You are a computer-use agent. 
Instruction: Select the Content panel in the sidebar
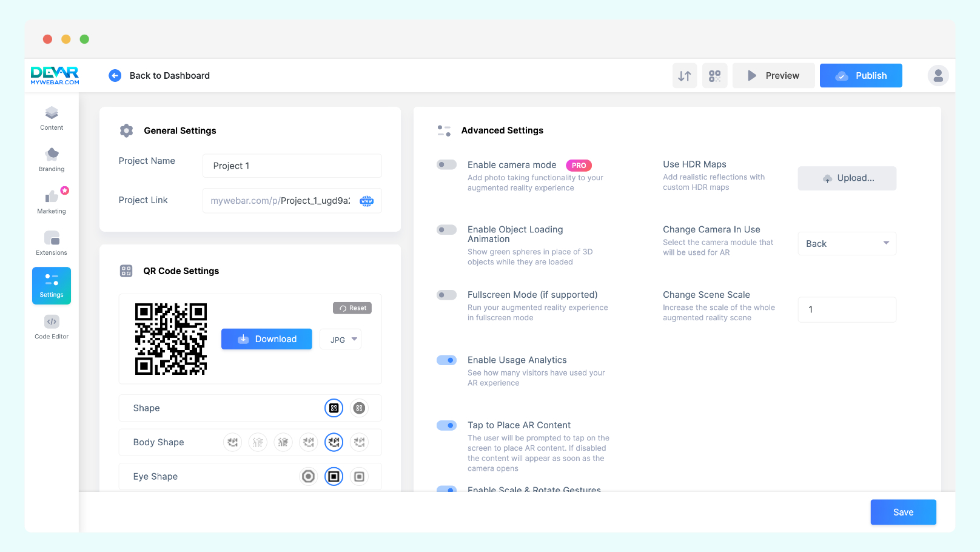click(51, 117)
